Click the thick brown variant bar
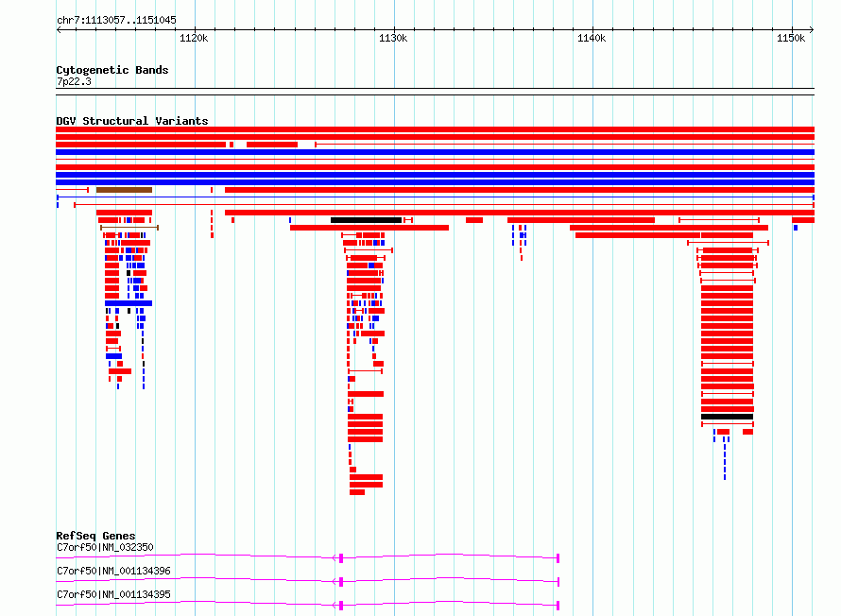Screen dimensions: 841x616 pos(125,190)
